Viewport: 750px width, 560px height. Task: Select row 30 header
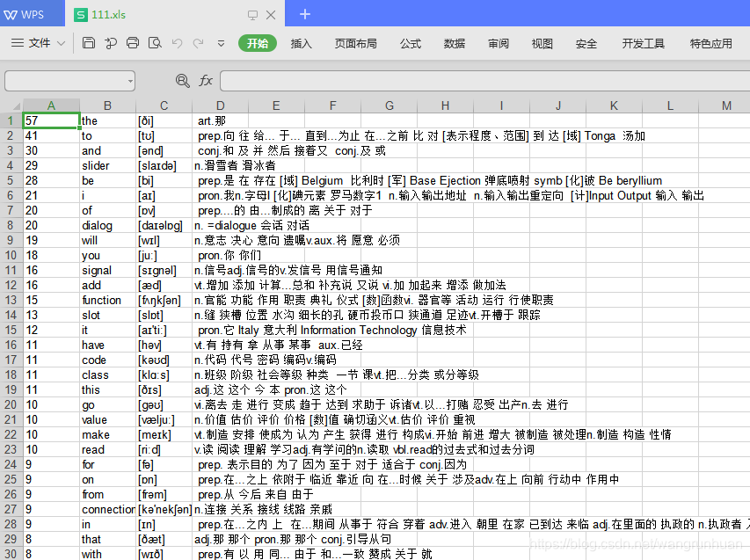point(11,554)
